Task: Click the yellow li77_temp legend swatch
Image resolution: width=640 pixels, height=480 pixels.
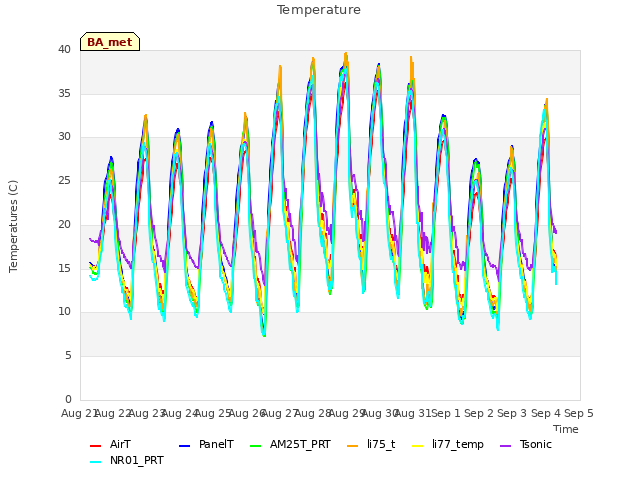Action: [x=418, y=446]
